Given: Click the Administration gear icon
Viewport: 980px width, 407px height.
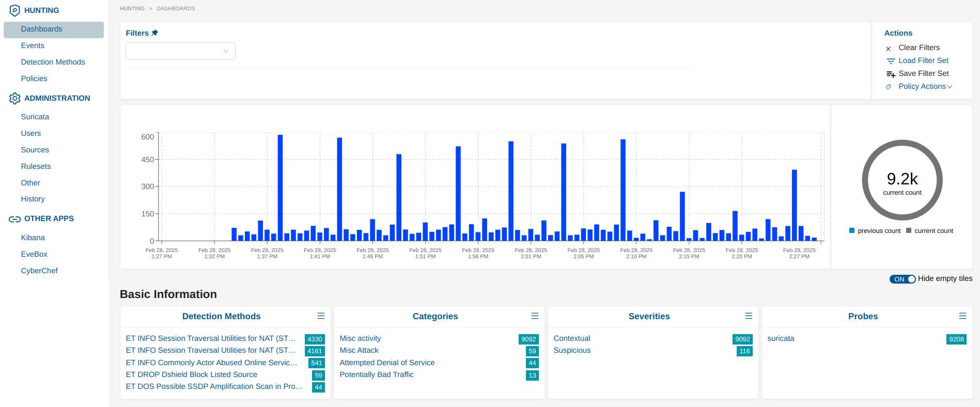Looking at the screenshot, I should coord(14,98).
